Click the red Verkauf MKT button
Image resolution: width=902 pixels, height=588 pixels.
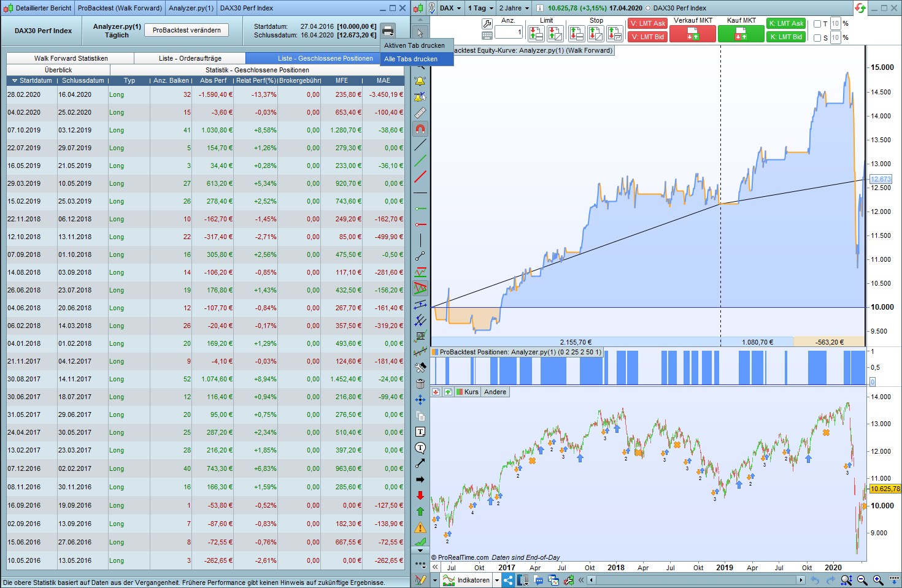click(x=693, y=34)
